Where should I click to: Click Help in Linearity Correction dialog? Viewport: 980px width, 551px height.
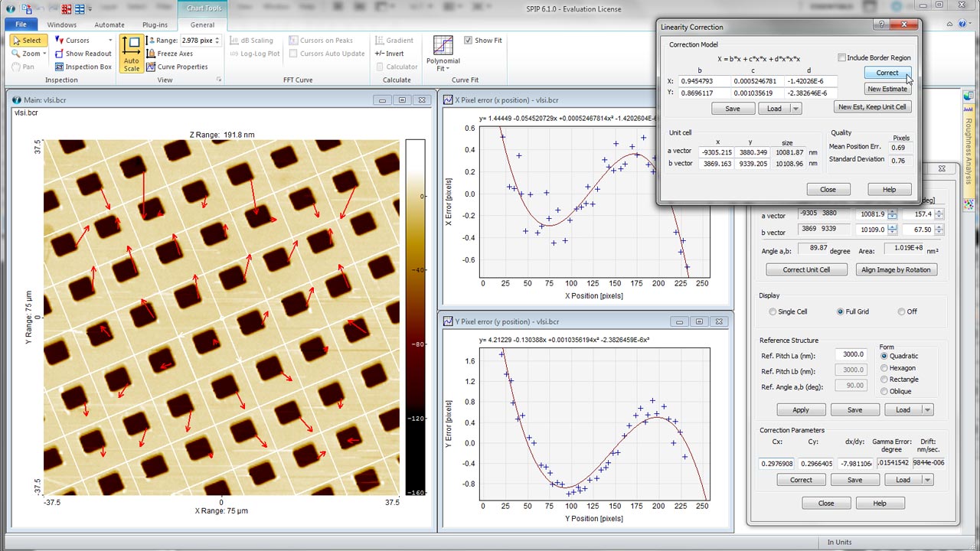889,189
